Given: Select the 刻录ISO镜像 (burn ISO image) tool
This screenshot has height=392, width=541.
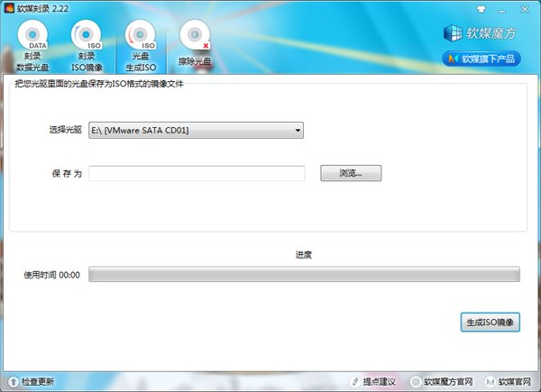Looking at the screenshot, I should (x=87, y=46).
